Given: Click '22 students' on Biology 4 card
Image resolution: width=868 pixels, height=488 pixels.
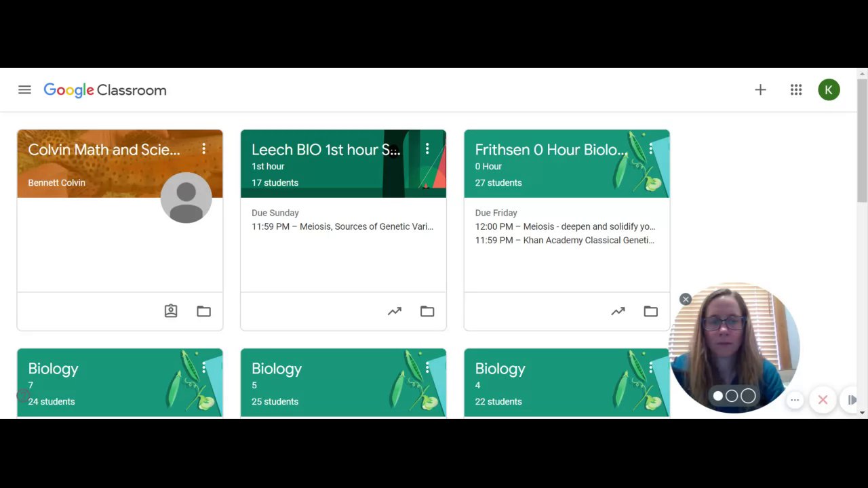Looking at the screenshot, I should [x=498, y=401].
